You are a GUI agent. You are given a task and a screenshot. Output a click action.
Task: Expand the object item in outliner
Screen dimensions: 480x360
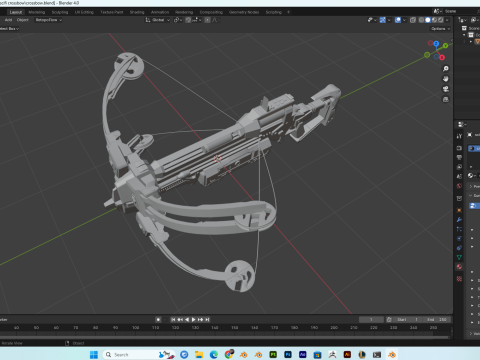tap(471, 42)
